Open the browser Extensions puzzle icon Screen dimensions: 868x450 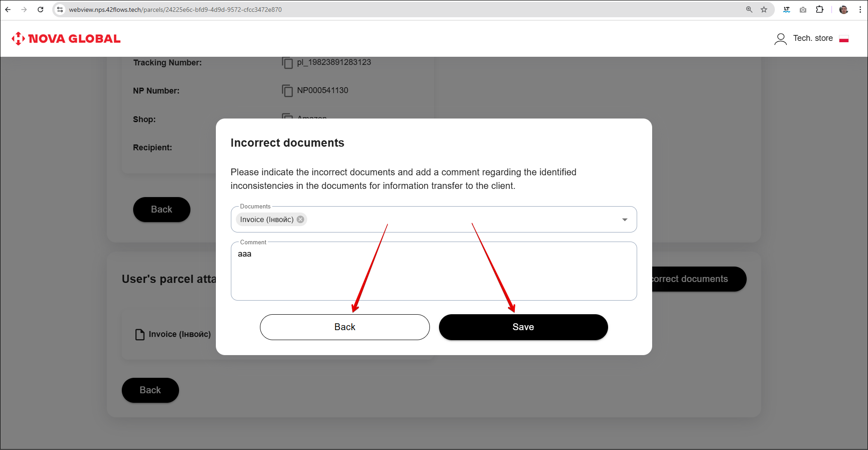[819, 10]
